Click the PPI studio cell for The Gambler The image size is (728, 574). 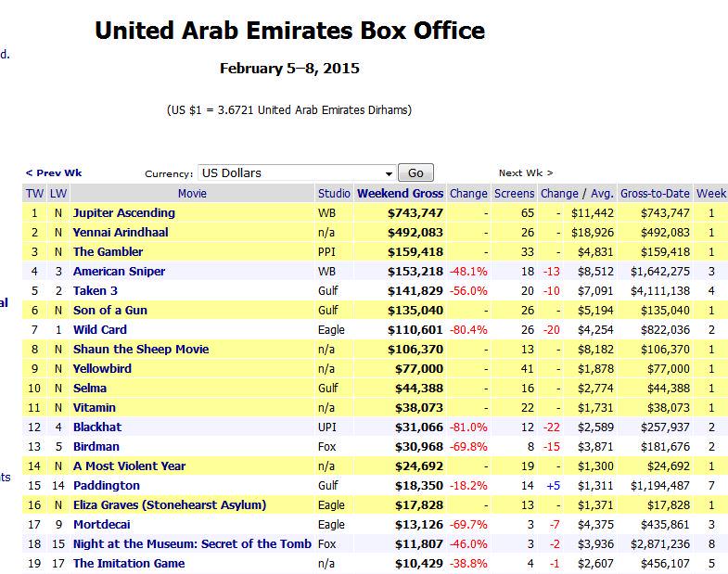326,251
